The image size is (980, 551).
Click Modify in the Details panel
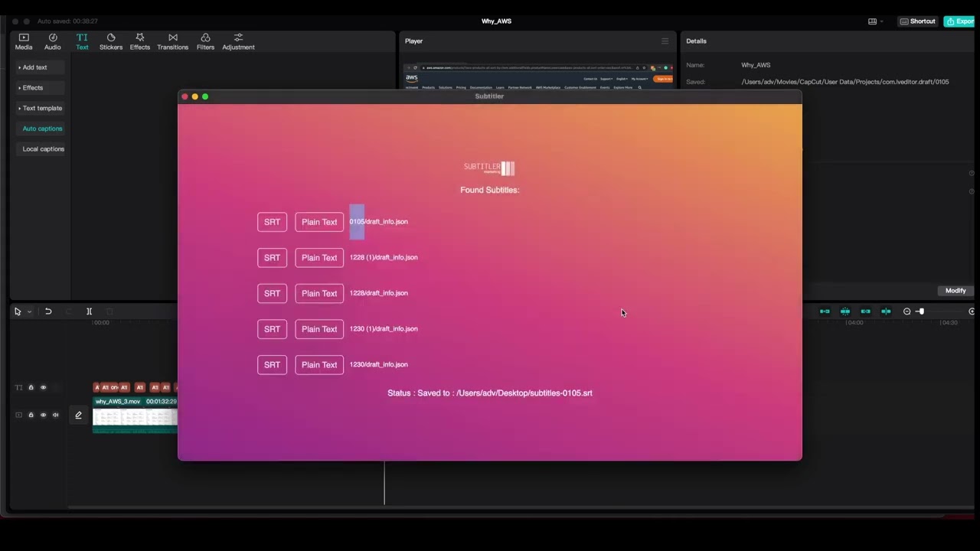pos(955,291)
